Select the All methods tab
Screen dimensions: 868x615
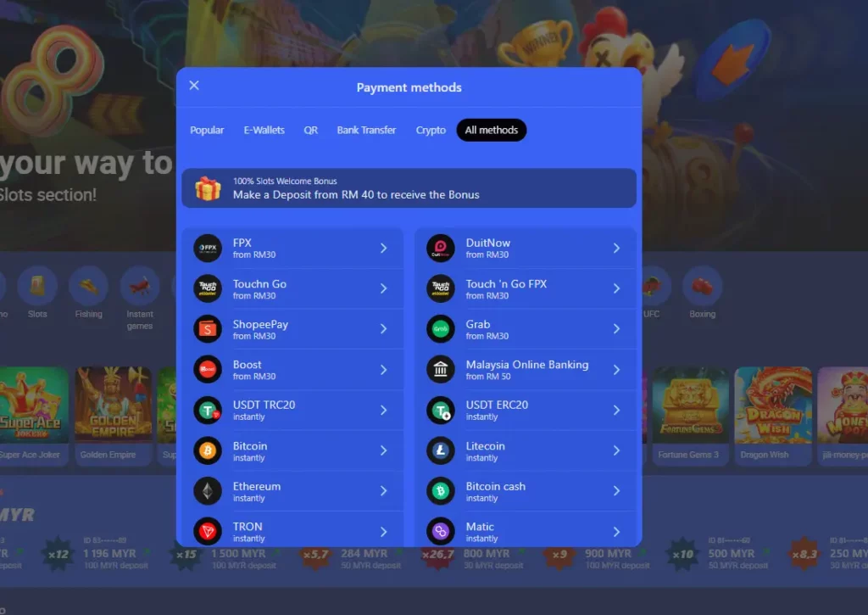coord(492,130)
